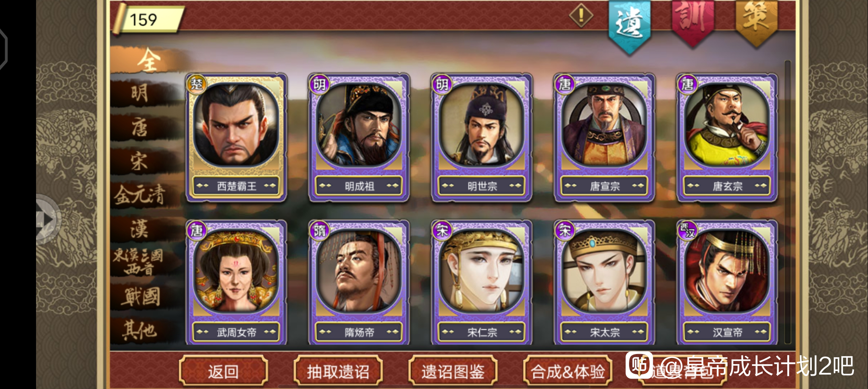Open the 武周女帝 emperor card
This screenshot has height=389, width=868.
[x=236, y=282]
